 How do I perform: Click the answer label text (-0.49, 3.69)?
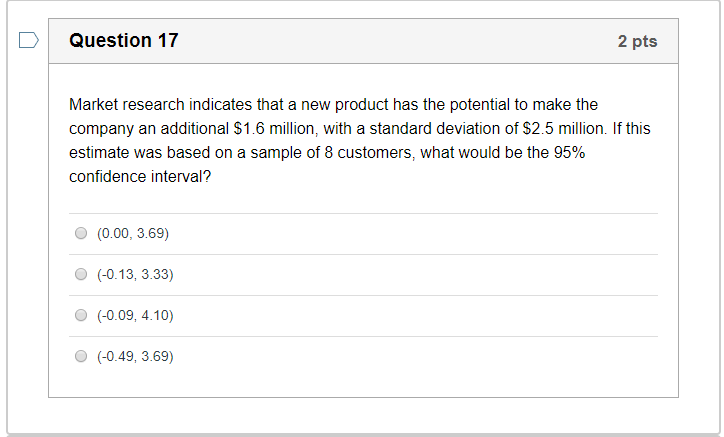[x=135, y=356]
